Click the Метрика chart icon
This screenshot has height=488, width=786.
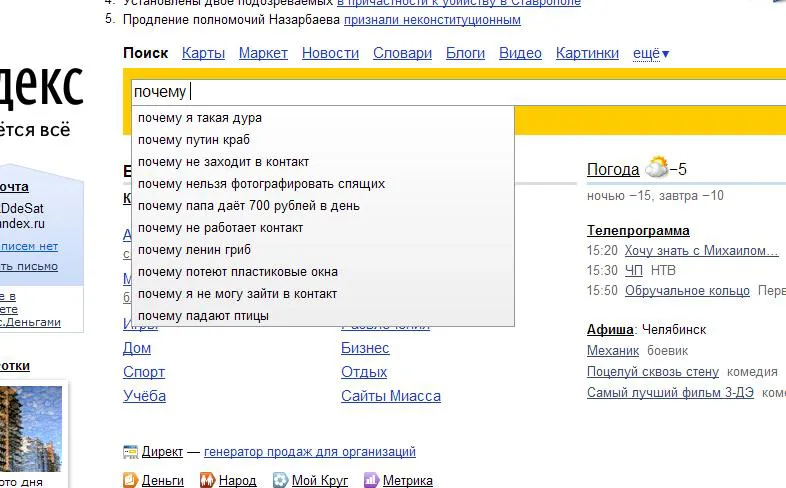pos(371,480)
